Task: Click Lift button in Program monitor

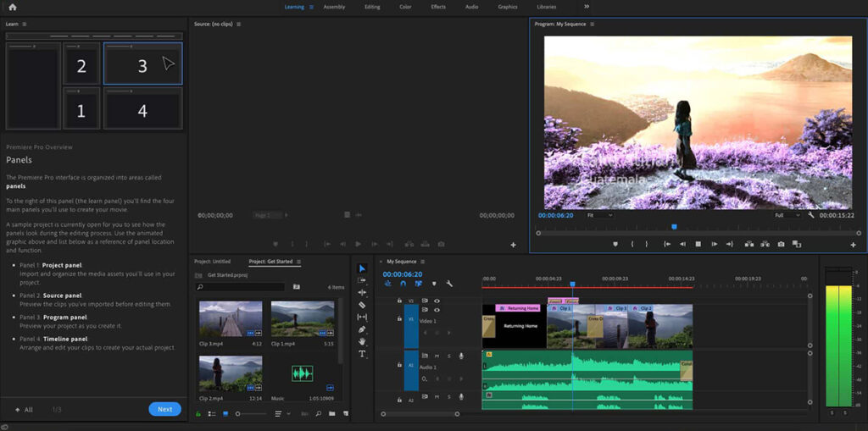Action: (x=749, y=244)
